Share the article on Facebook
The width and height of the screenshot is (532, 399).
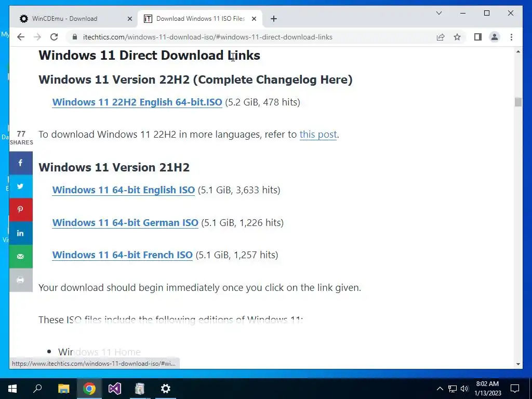coord(21,163)
